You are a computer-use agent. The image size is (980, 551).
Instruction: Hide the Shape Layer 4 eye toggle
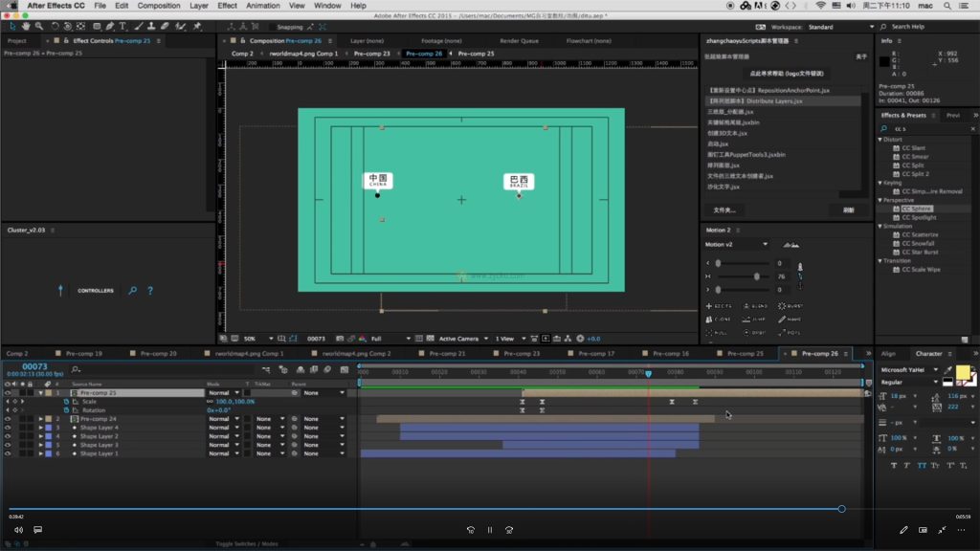(x=8, y=428)
